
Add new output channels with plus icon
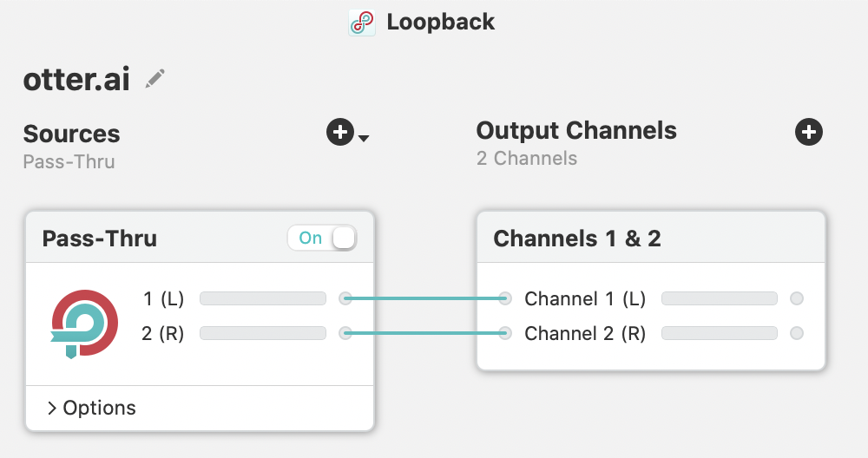(x=809, y=132)
